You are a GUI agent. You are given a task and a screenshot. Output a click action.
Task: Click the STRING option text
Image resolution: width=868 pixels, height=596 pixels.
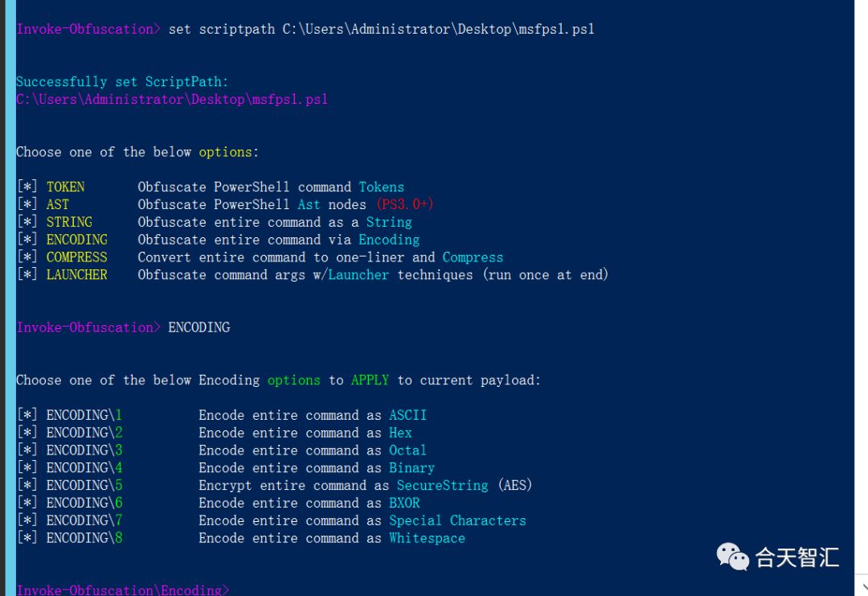(x=69, y=222)
